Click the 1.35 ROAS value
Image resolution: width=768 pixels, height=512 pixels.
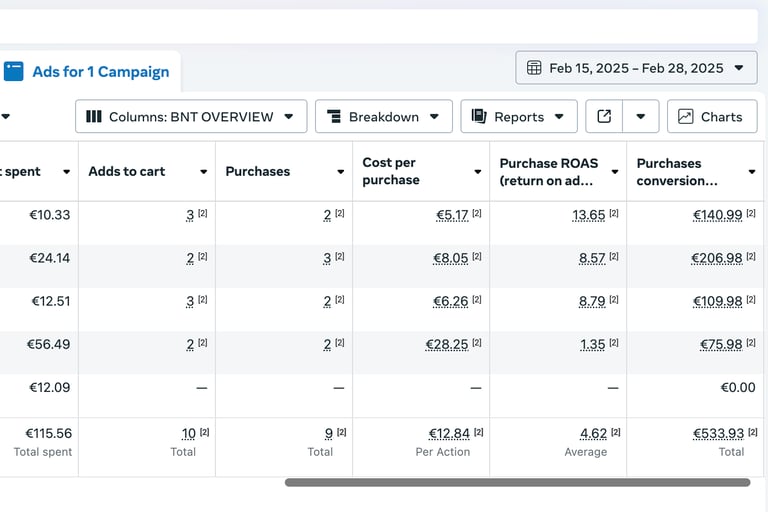(x=593, y=344)
